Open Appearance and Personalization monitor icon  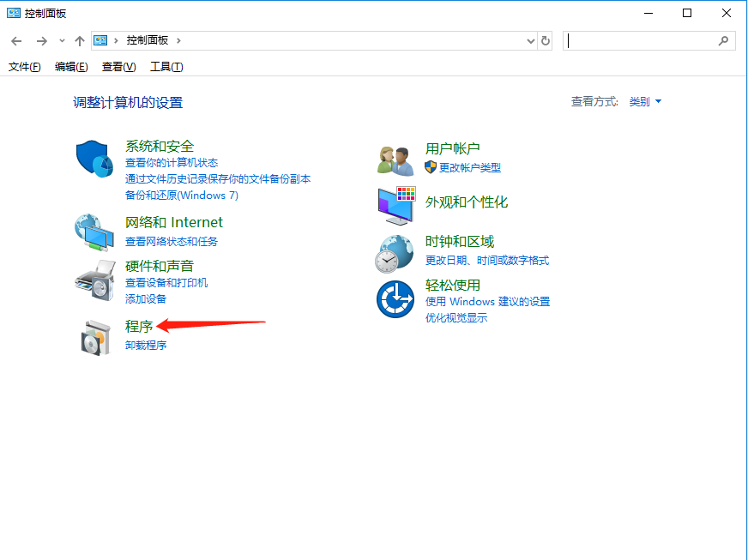[395, 204]
